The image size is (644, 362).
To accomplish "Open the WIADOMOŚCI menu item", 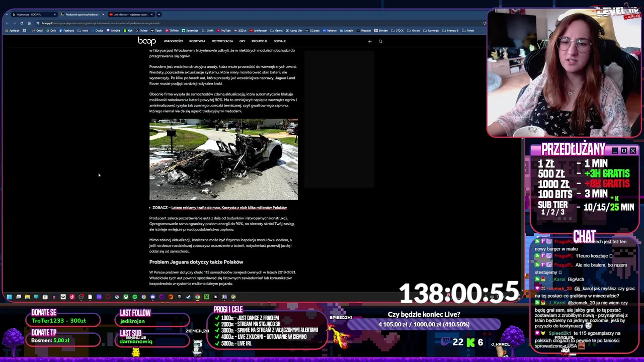I will click(173, 41).
